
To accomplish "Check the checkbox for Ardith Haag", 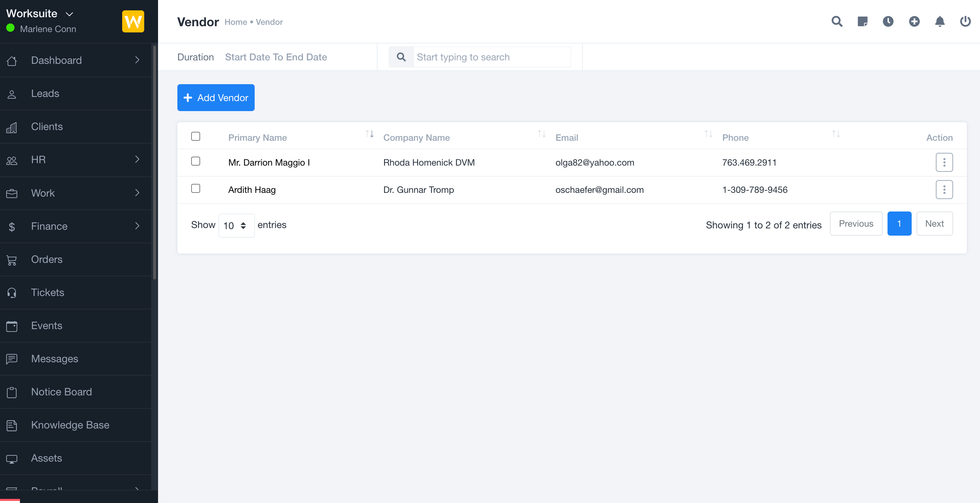I will 196,188.
